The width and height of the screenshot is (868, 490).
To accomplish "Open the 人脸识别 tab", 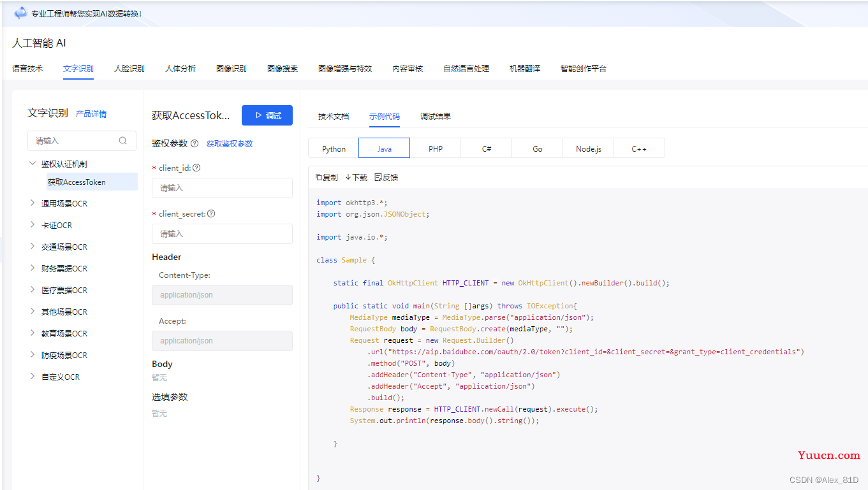I will 129,68.
